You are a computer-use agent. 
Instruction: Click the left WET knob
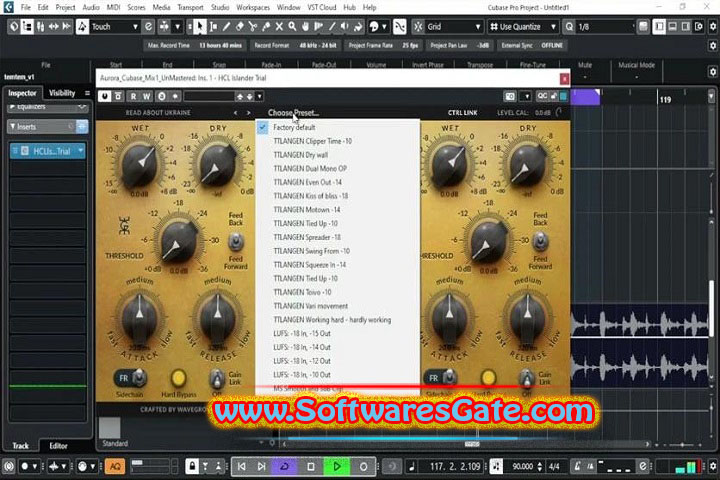[x=140, y=162]
